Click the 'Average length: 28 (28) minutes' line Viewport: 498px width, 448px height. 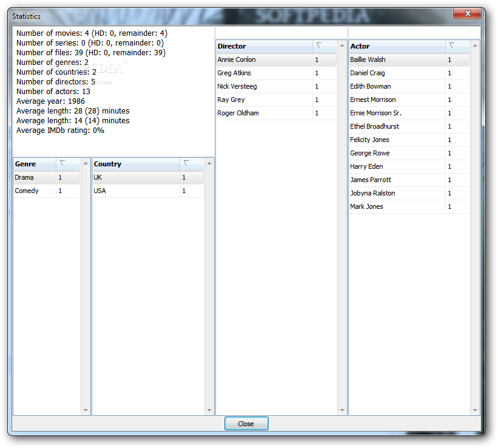(73, 111)
